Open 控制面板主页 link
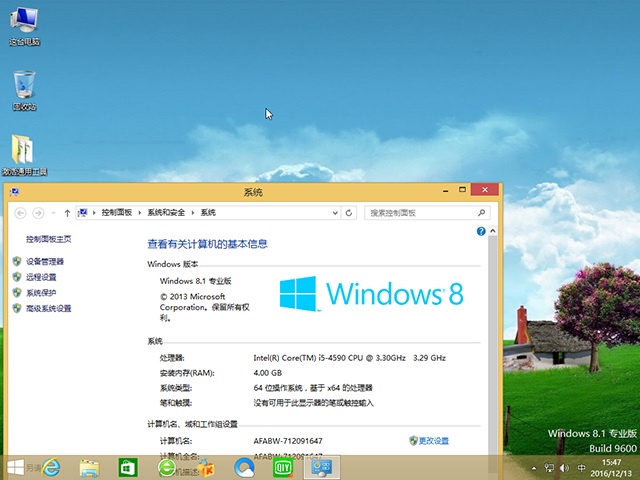Image resolution: width=640 pixels, height=480 pixels. pyautogui.click(x=49, y=239)
